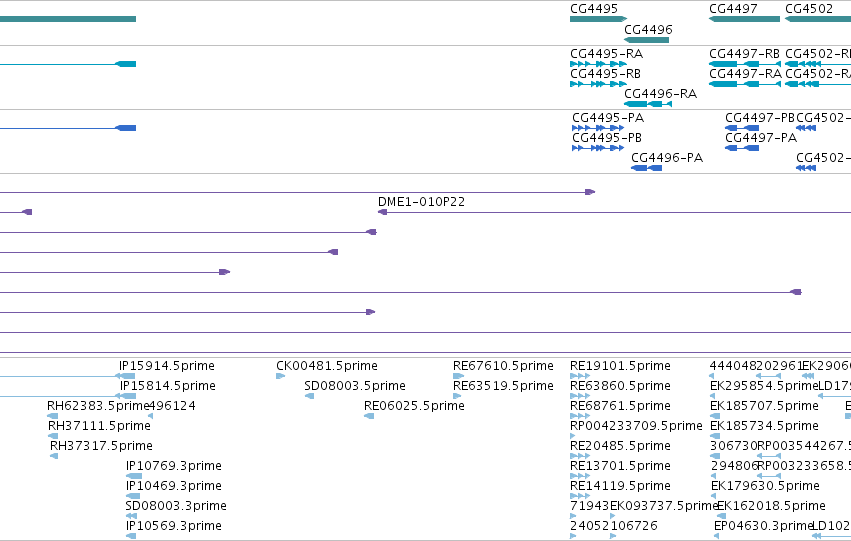
Task: Click the IP10469.3prime EST
Action: click(x=132, y=496)
